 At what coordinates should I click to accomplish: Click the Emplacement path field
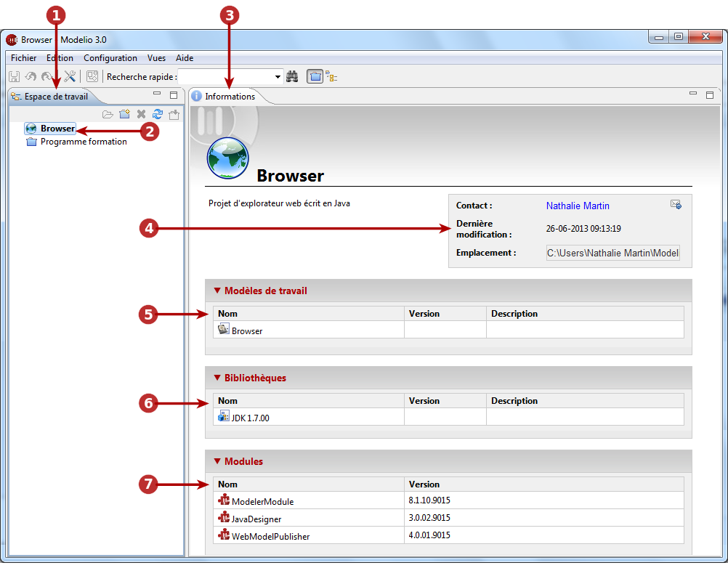613,253
